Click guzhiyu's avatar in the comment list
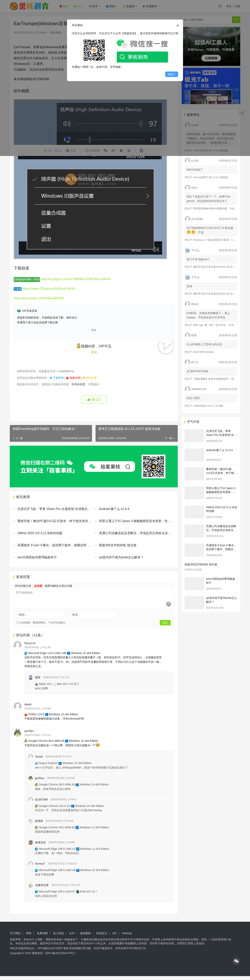Image resolution: width=250 pixels, height=980 pixels. point(18,733)
